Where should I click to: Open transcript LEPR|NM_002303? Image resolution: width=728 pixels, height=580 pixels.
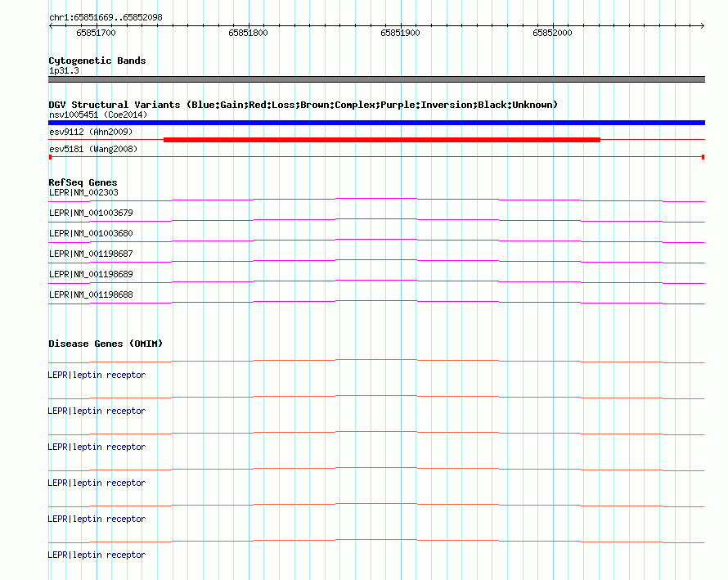click(x=83, y=192)
